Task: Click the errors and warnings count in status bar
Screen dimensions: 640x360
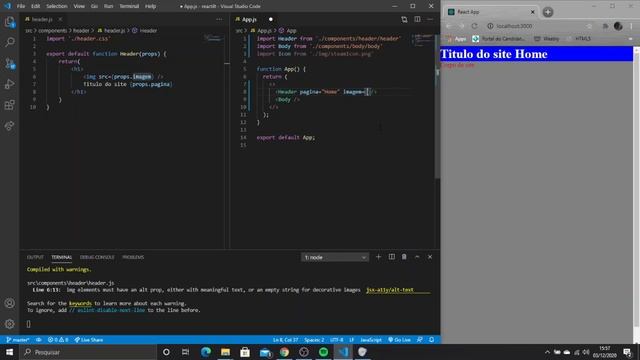Action: [58, 340]
